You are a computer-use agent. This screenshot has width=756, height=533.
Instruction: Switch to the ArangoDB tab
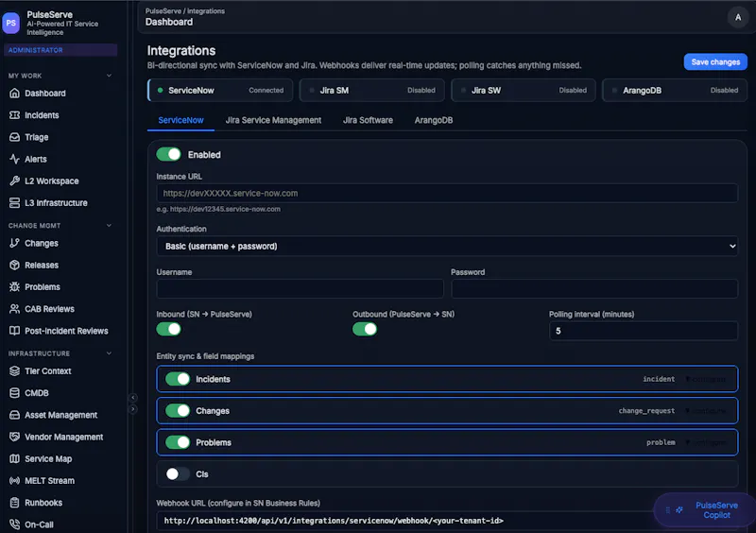pyautogui.click(x=434, y=120)
